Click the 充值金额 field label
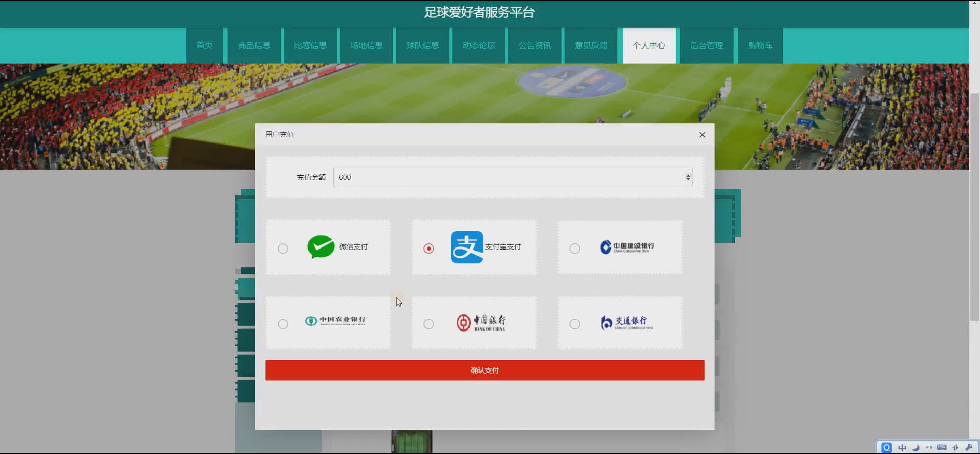 [x=311, y=177]
